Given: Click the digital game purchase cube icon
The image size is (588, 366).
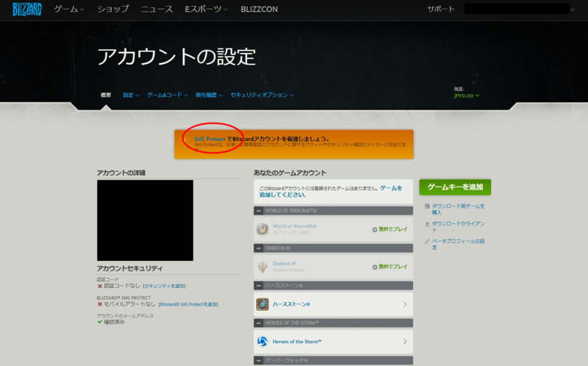Looking at the screenshot, I should pos(426,206).
